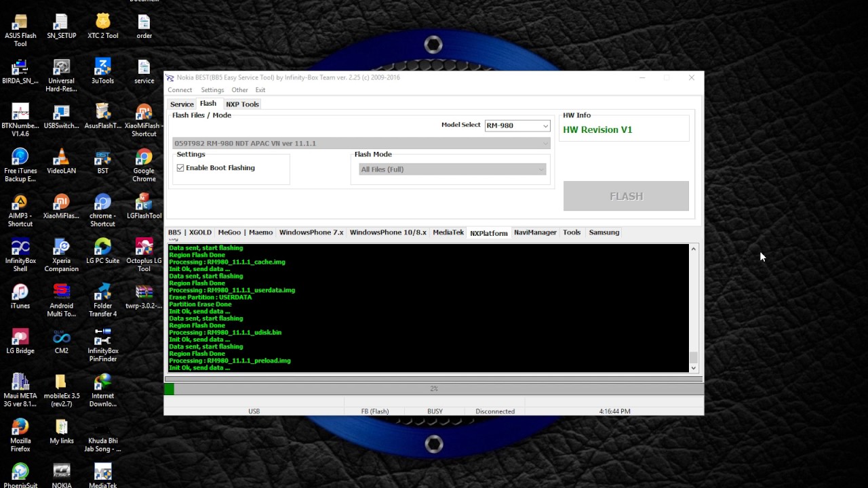The width and height of the screenshot is (868, 488).
Task: Open Folder Transfer 4 icon
Action: pyautogui.click(x=102, y=300)
